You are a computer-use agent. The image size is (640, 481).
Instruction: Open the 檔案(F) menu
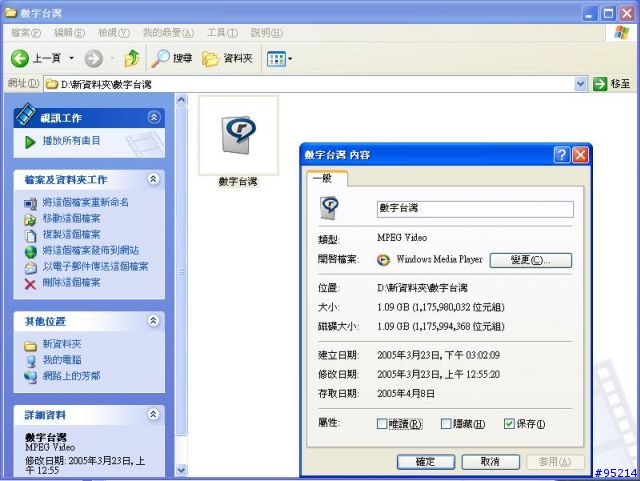tap(26, 33)
